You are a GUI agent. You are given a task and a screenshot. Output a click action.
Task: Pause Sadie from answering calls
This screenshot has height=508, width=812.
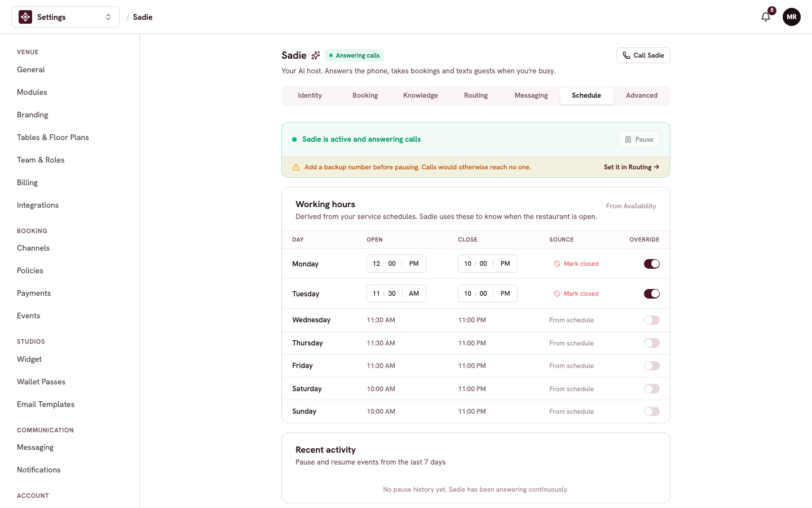[639, 139]
